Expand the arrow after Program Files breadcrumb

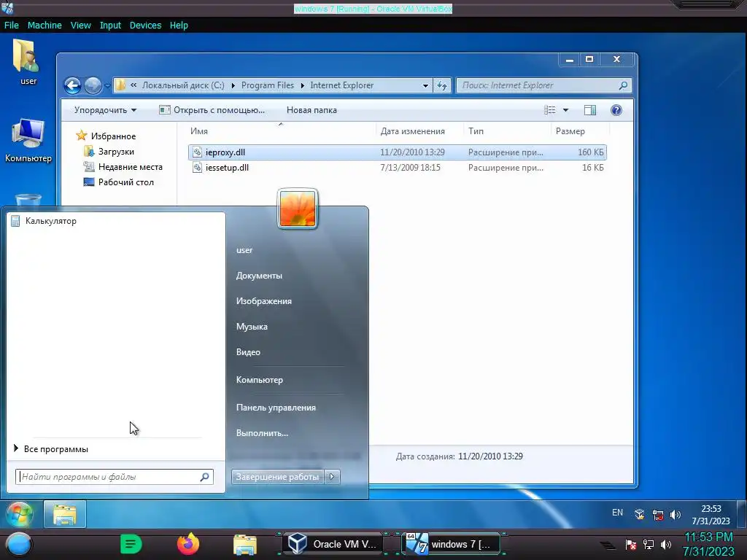[x=303, y=86]
